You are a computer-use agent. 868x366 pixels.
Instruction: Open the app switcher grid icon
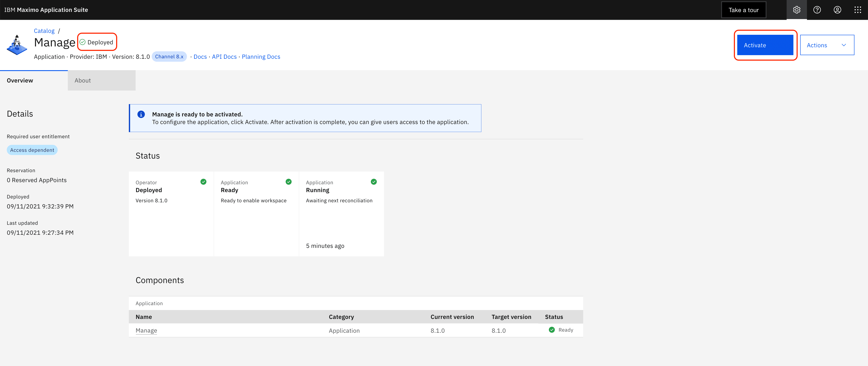click(x=858, y=10)
